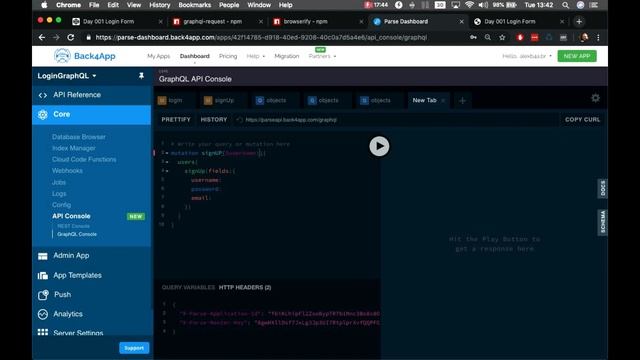Open GraphQL Console in sidebar
This screenshot has height=360, width=640.
click(77, 234)
